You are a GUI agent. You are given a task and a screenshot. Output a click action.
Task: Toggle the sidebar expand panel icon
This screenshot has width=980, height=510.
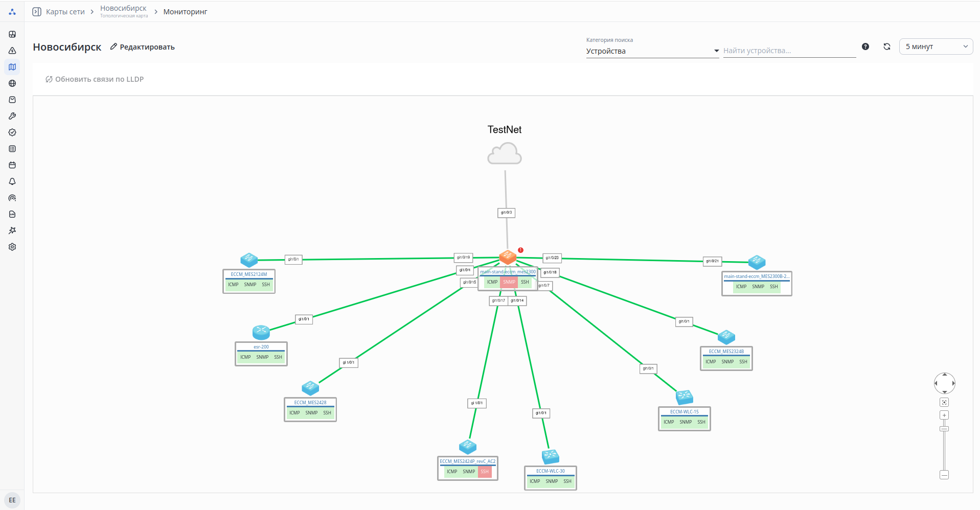tap(37, 12)
